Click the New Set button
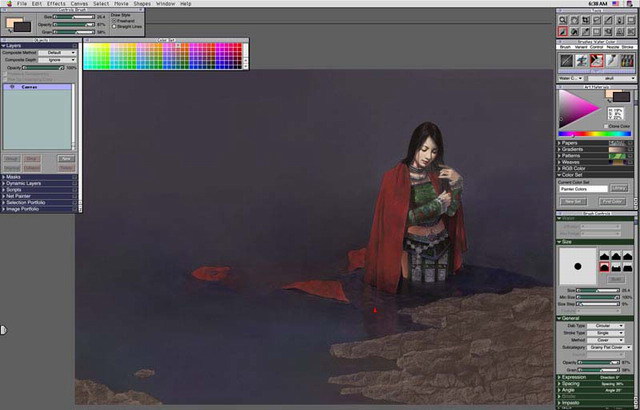Screen dimensions: 640x410 (x=575, y=201)
